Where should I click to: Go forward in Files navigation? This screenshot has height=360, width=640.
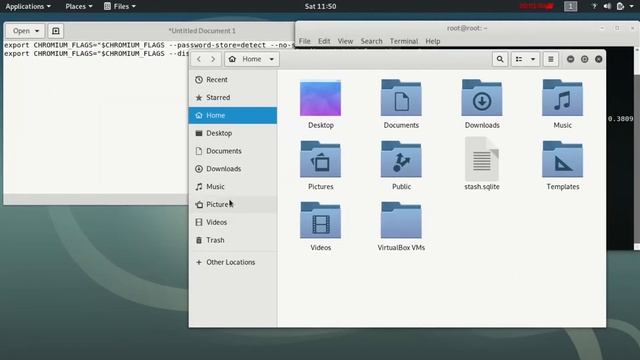(213, 59)
